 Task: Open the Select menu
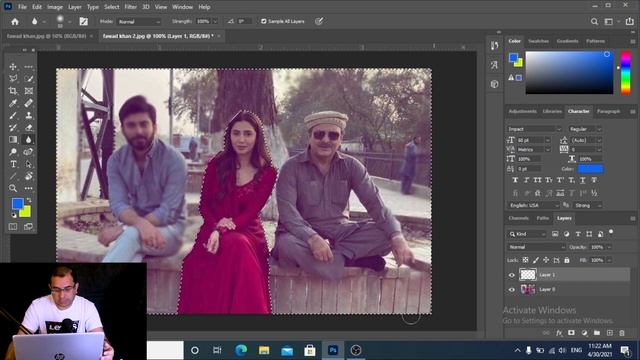111,7
